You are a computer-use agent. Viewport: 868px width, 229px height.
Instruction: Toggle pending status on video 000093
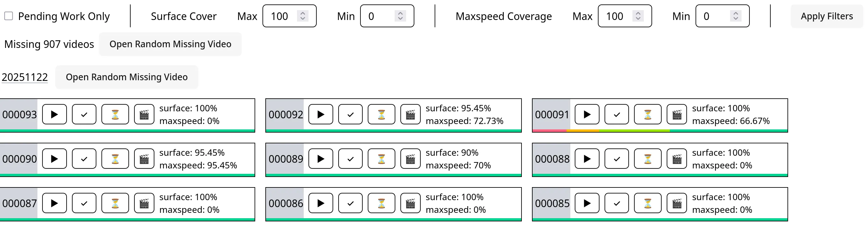coord(115,114)
